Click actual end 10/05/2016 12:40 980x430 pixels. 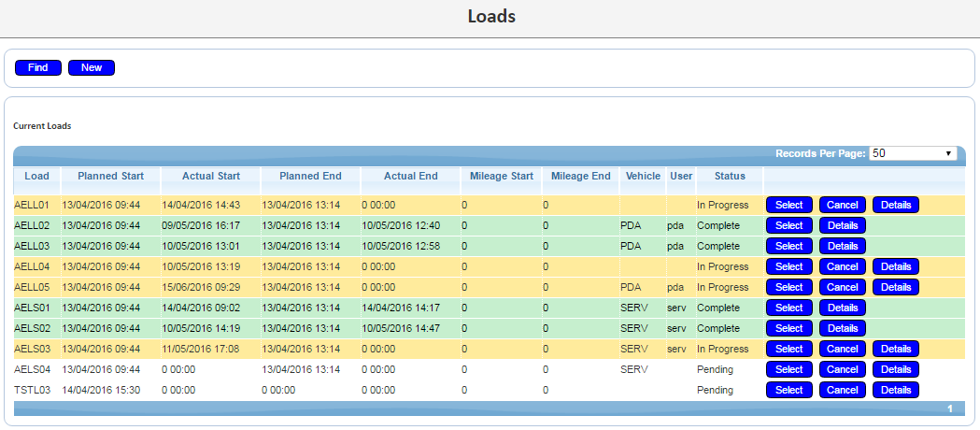pyautogui.click(x=401, y=225)
